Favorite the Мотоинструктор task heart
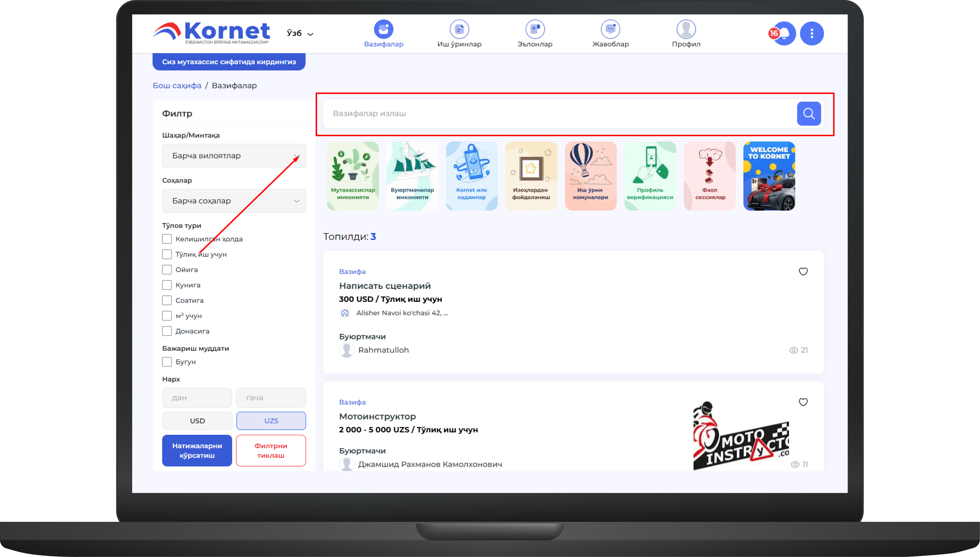Image resolution: width=980 pixels, height=557 pixels. click(803, 402)
